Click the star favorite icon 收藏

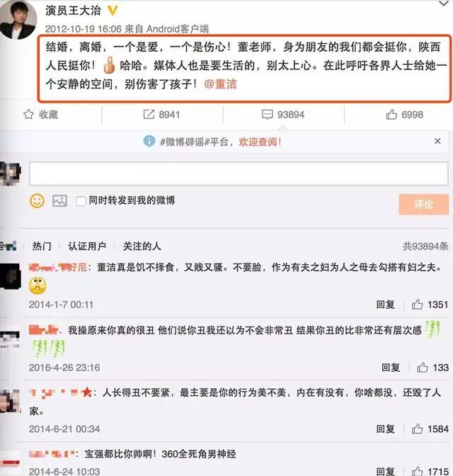pos(28,115)
